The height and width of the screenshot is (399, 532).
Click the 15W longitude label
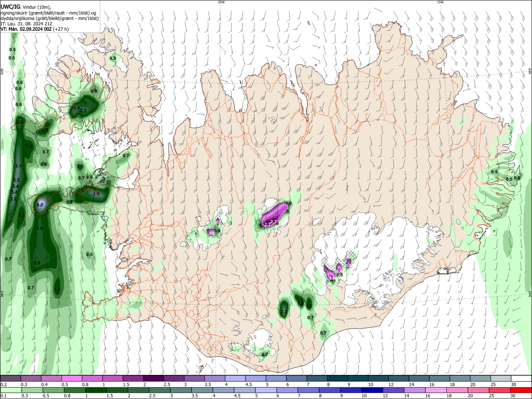[440, 2]
